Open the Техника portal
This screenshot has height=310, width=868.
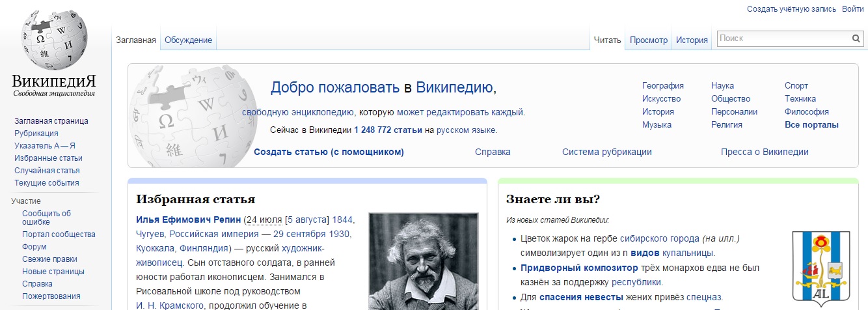coord(800,99)
